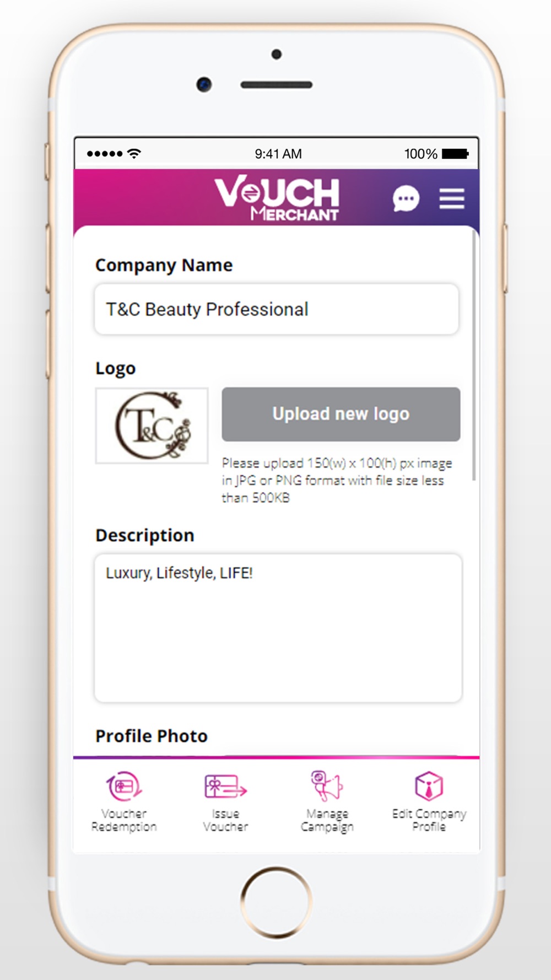This screenshot has width=551, height=980.
Task: Tap the battery indicator in status bar
Action: coord(455,154)
